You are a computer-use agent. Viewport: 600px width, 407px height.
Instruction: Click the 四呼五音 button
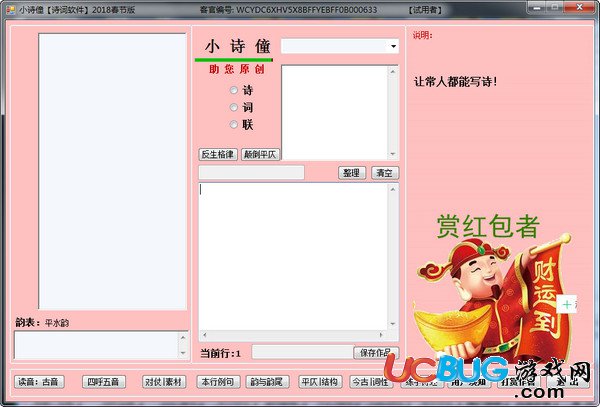pos(104,382)
